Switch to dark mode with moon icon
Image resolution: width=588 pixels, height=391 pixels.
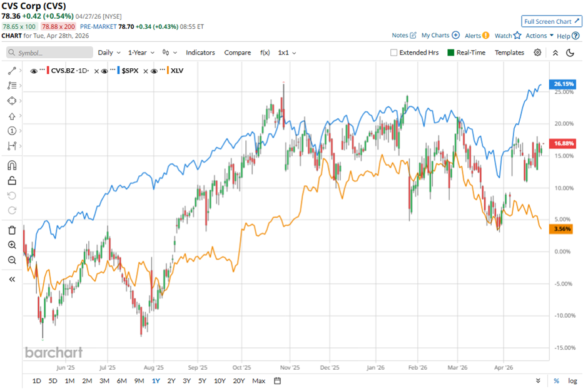click(570, 53)
